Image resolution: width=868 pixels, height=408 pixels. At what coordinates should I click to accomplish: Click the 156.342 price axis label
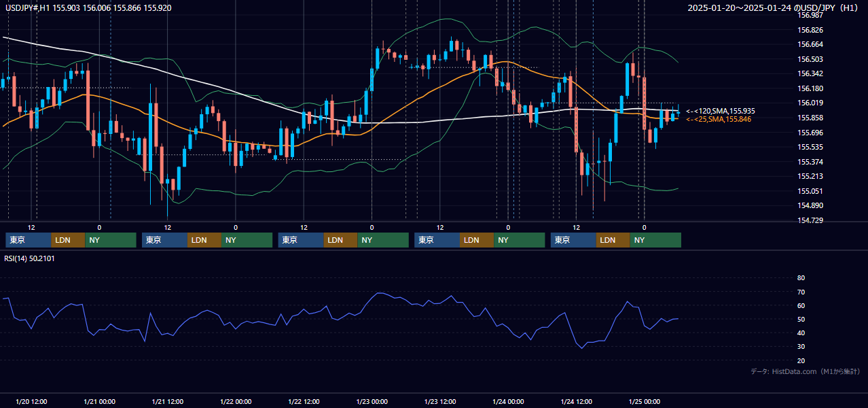tap(810, 73)
